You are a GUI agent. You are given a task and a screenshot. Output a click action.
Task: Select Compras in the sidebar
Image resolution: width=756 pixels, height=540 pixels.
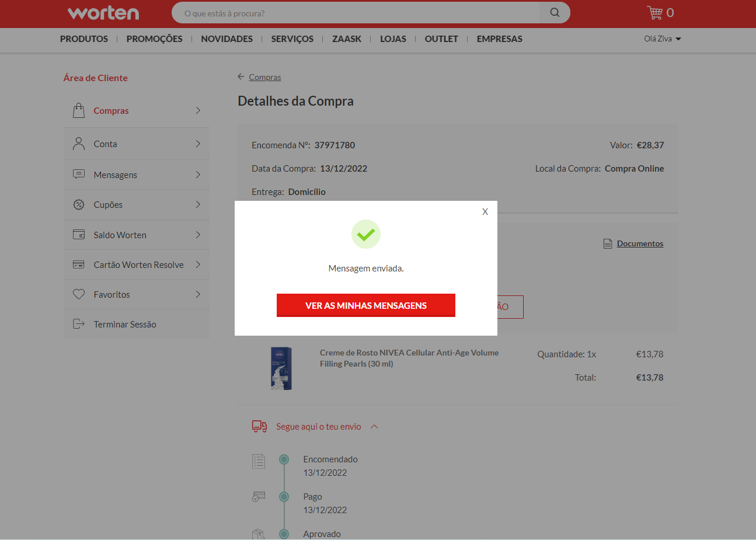pyautogui.click(x=137, y=110)
